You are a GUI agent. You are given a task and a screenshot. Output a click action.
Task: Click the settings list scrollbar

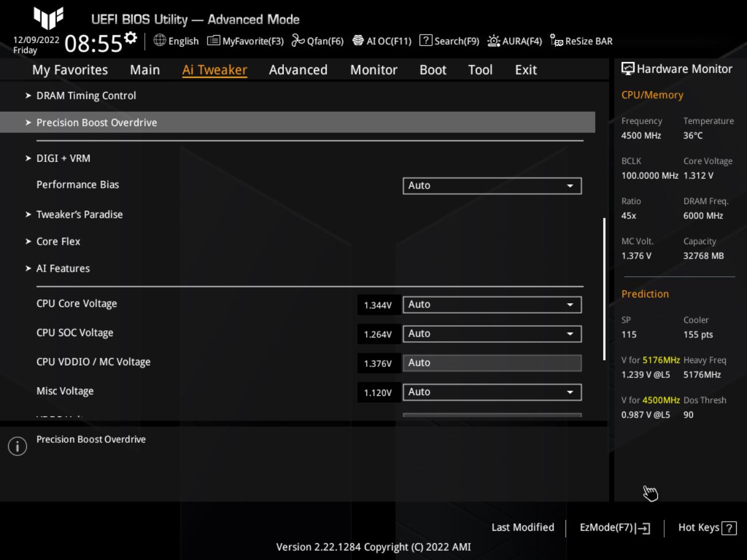(x=604, y=289)
